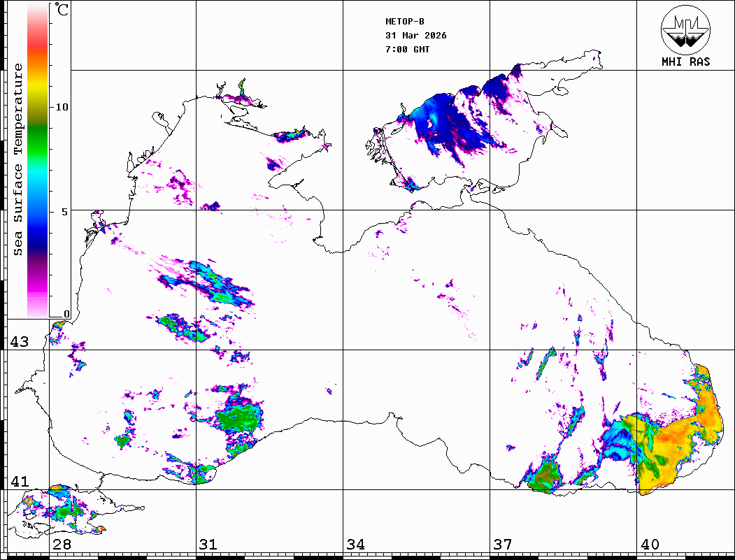Click the °C unit label above scale
Viewport: 735px width, 560px height.
tap(62, 10)
